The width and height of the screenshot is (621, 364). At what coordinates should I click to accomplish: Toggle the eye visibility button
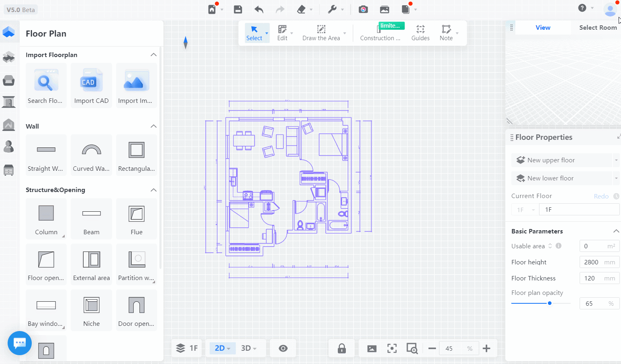pos(283,348)
